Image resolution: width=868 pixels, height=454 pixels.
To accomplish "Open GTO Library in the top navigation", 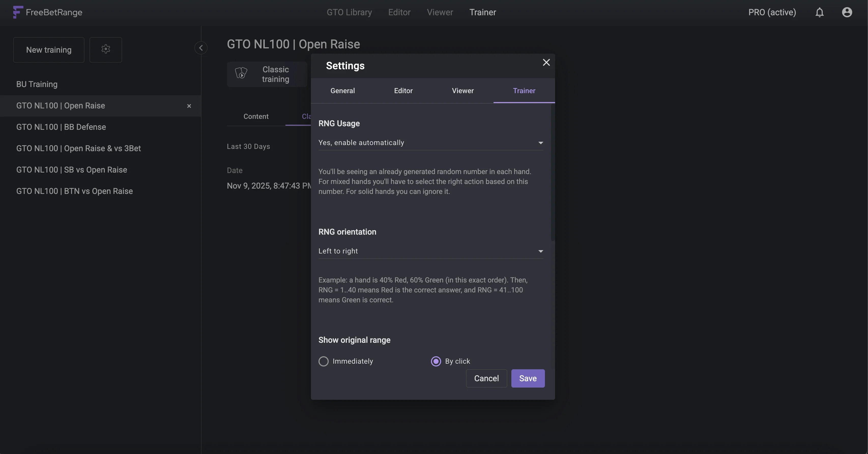I will tap(349, 12).
